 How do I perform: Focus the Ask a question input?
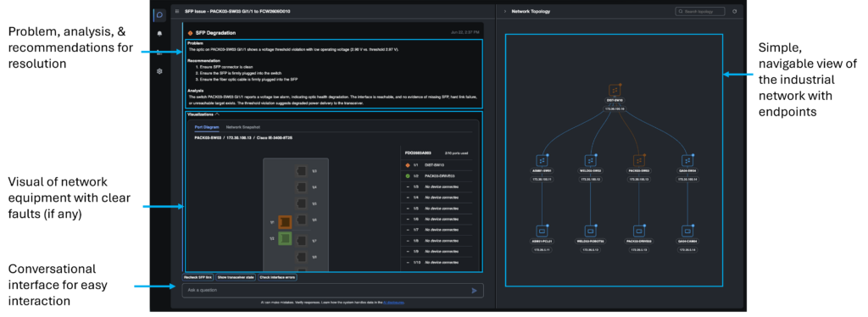[332, 291]
